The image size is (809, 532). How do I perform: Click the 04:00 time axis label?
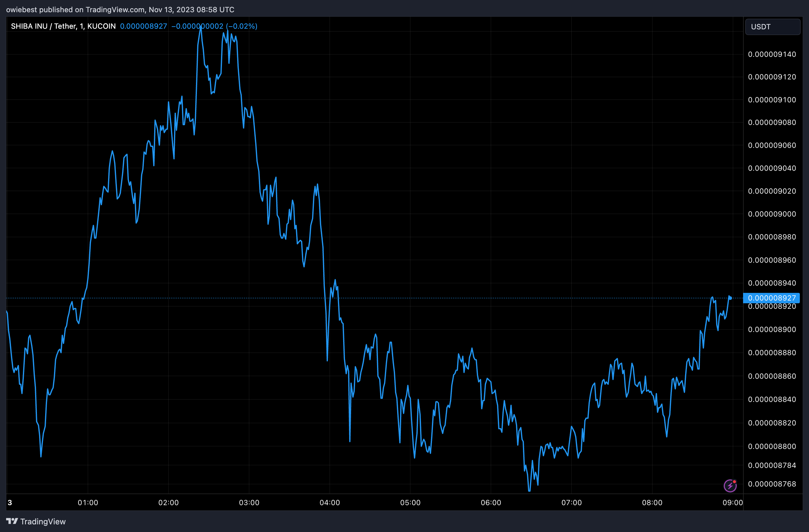pyautogui.click(x=329, y=502)
